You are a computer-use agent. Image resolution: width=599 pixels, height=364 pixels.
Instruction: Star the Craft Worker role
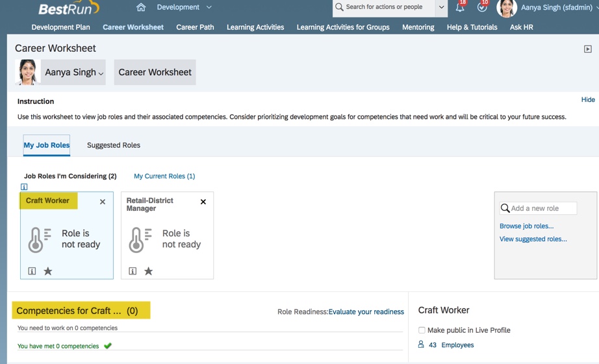click(48, 271)
